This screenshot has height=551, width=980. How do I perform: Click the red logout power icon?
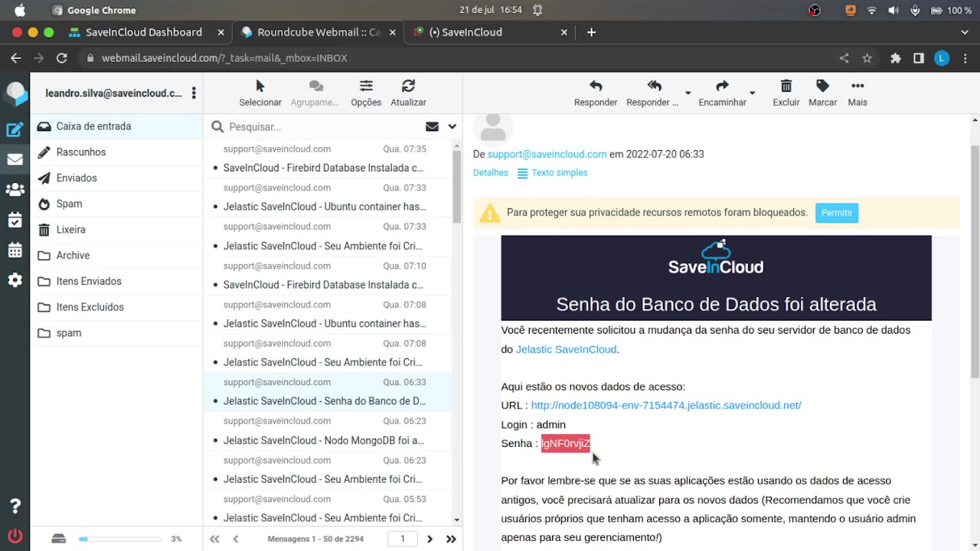(15, 536)
